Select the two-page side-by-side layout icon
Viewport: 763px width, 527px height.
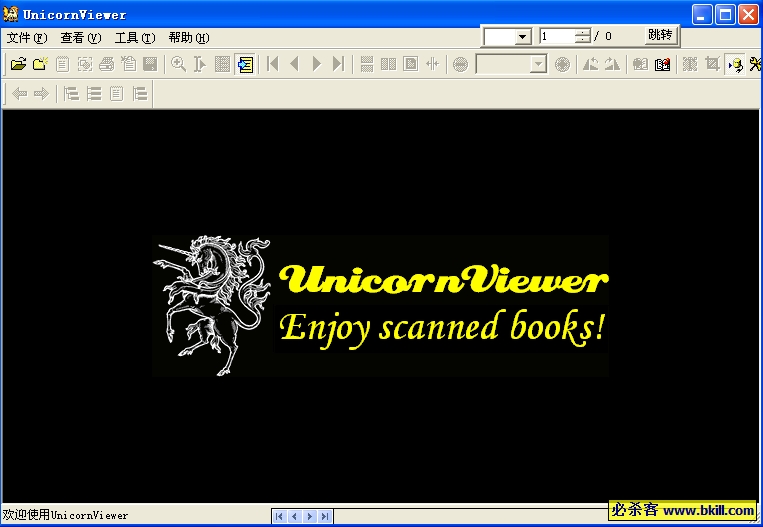coord(388,64)
